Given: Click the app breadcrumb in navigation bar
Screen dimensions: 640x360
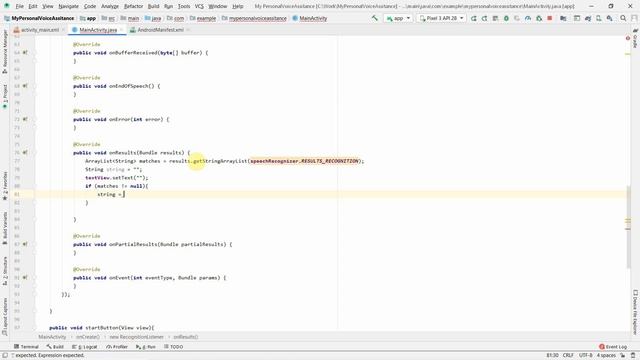Looking at the screenshot, I should 88,18.
